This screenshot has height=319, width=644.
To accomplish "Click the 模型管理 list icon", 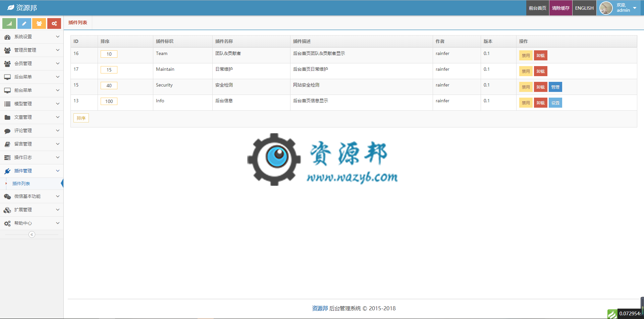I will [7, 104].
